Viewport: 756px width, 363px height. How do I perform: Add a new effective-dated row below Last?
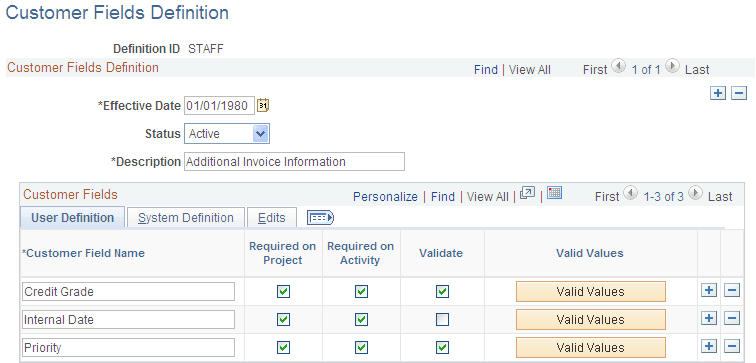pos(718,94)
